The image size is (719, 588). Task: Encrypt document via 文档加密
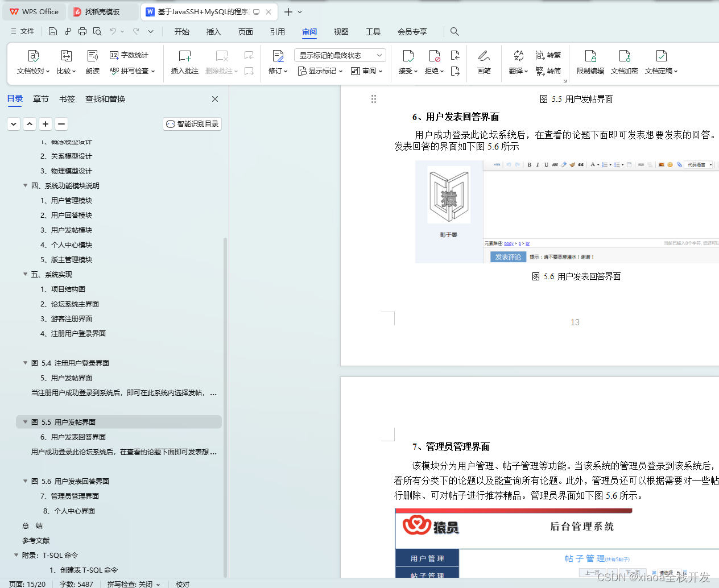624,63
